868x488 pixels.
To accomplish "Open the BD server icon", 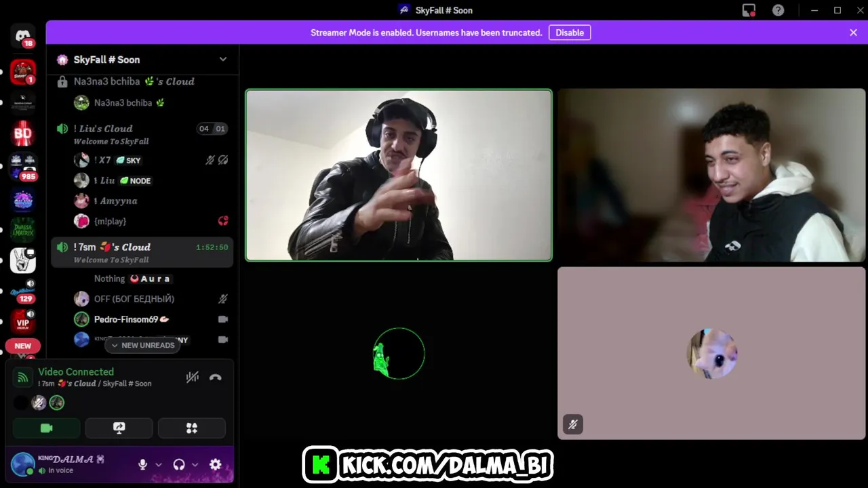I will (23, 134).
